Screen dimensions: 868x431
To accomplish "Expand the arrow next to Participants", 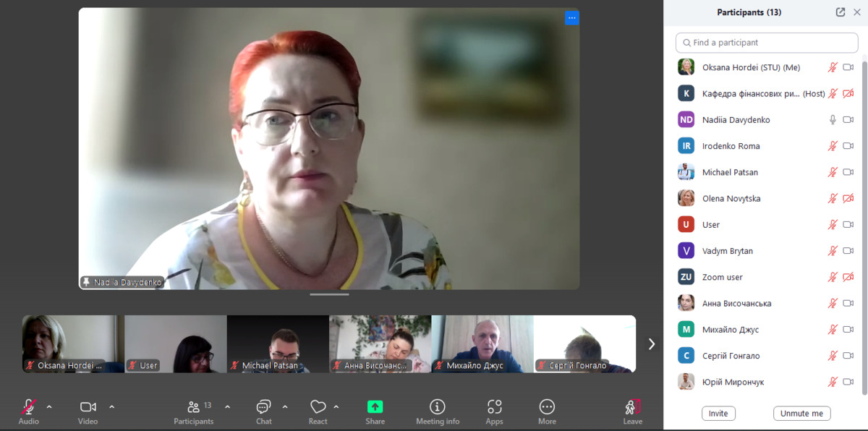I will pos(227,407).
